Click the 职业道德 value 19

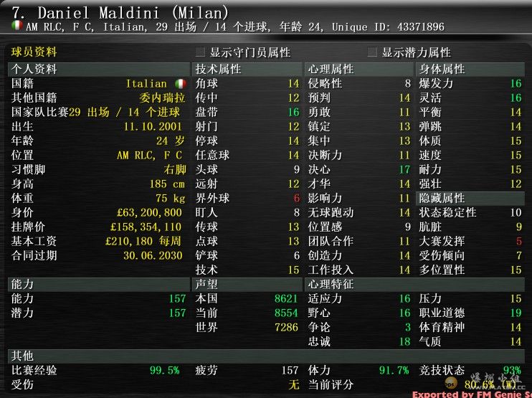pyautogui.click(x=516, y=313)
